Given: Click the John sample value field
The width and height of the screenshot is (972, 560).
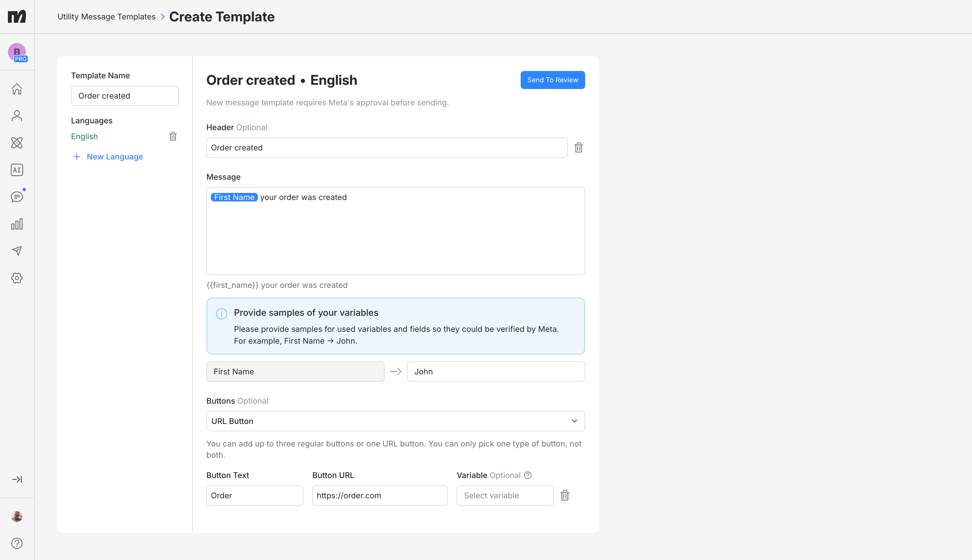Looking at the screenshot, I should pos(496,372).
